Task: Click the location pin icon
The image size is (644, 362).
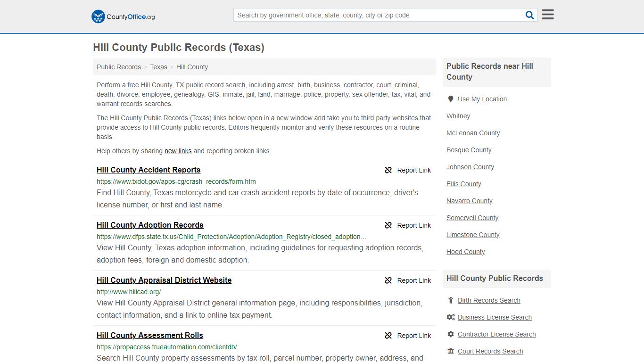Action: (451, 99)
